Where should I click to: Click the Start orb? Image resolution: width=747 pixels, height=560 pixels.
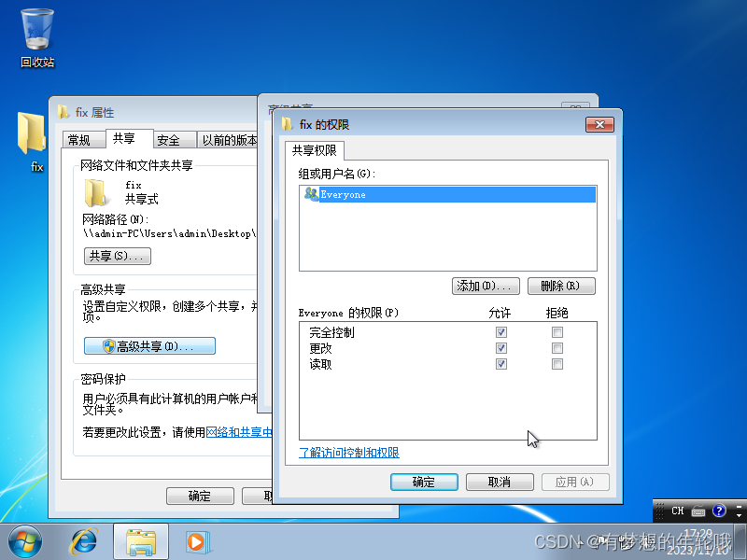(25, 541)
